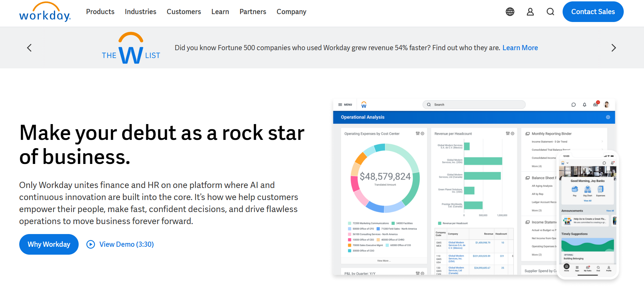Click the Apps icon in the phone's bottom bar
The height and width of the screenshot is (299, 644).
pyautogui.click(x=577, y=268)
